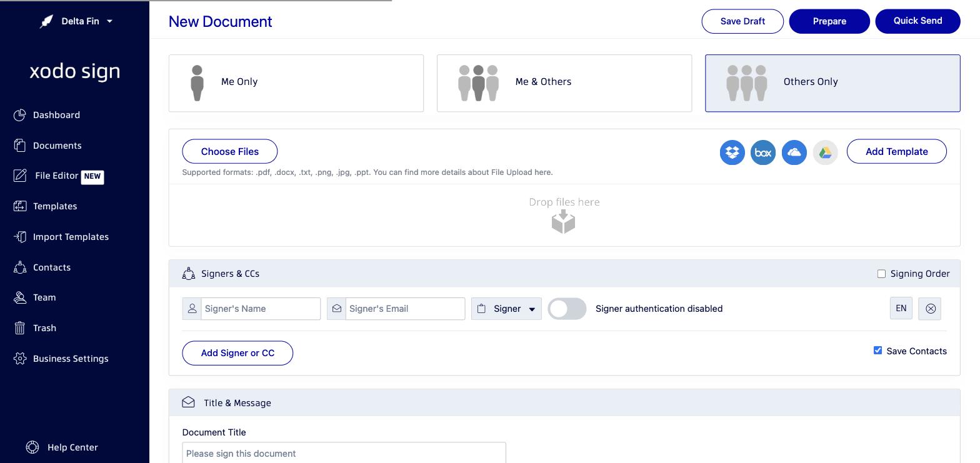Click the Dropbox upload icon

732,152
